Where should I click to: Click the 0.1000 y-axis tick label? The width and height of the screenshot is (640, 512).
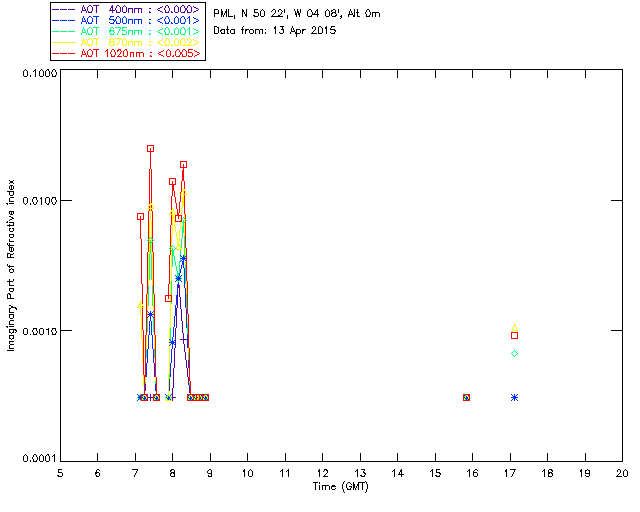40,73
